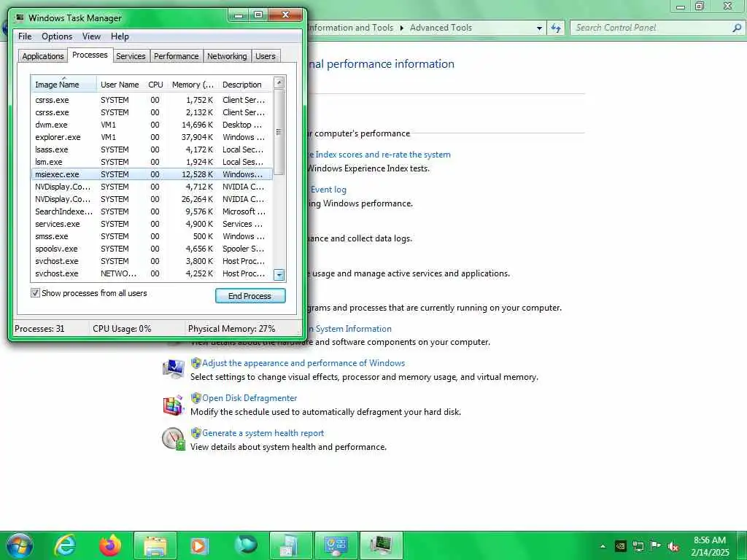Click Advanced Tools breadcrumb
Viewport: 747px width, 560px height.
pyautogui.click(x=441, y=28)
